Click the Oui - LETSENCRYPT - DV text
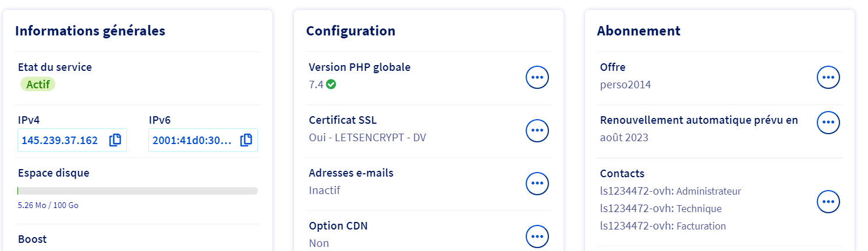Screen dimensions: 868x251 coord(367,138)
